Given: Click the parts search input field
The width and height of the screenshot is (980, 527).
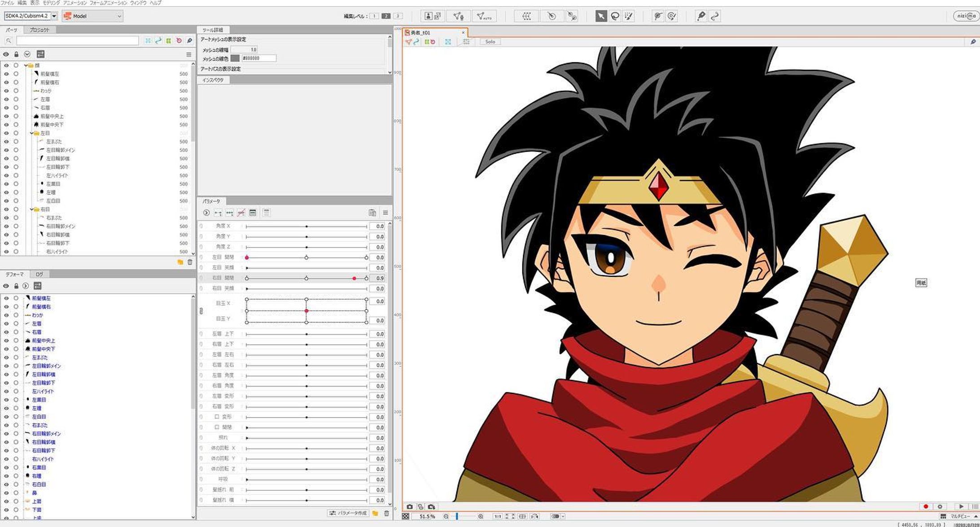Looking at the screenshot, I should pos(77,41).
